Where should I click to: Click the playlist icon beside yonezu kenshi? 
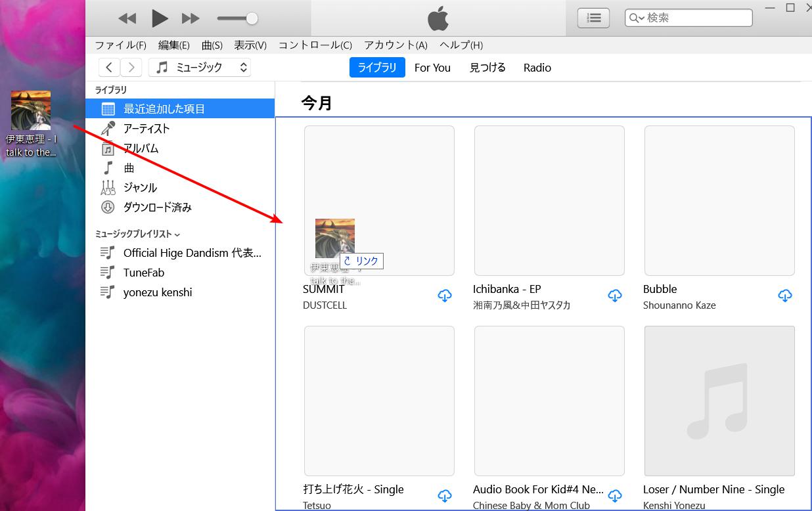(x=107, y=292)
